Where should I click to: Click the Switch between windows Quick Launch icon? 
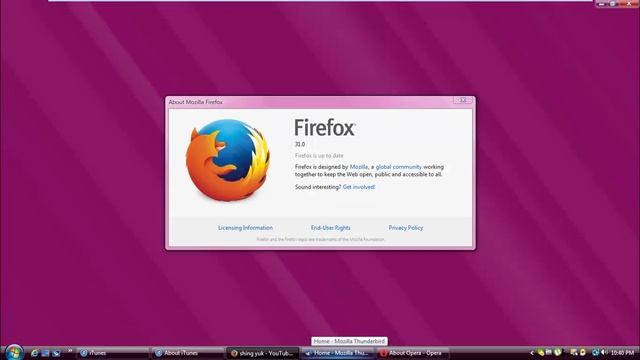56,353
